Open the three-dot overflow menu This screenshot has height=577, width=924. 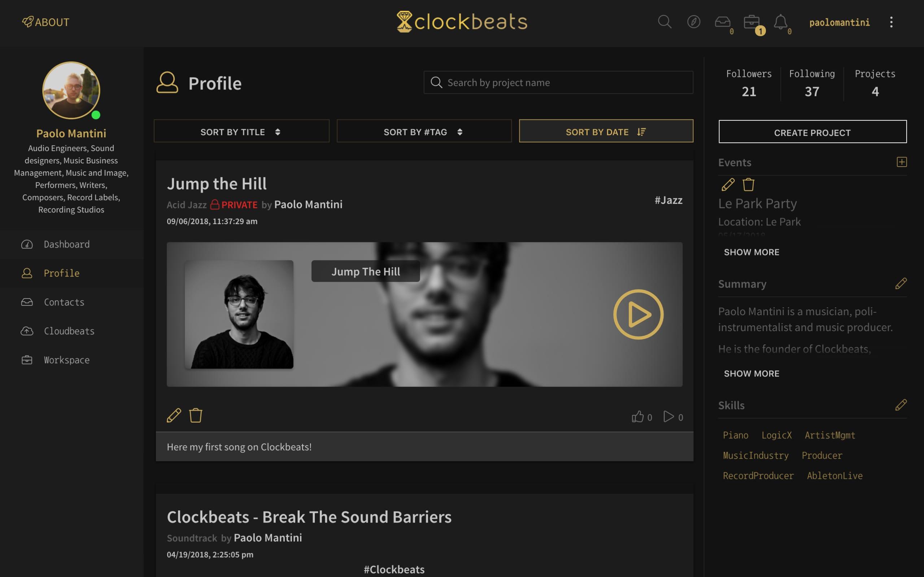(x=892, y=22)
